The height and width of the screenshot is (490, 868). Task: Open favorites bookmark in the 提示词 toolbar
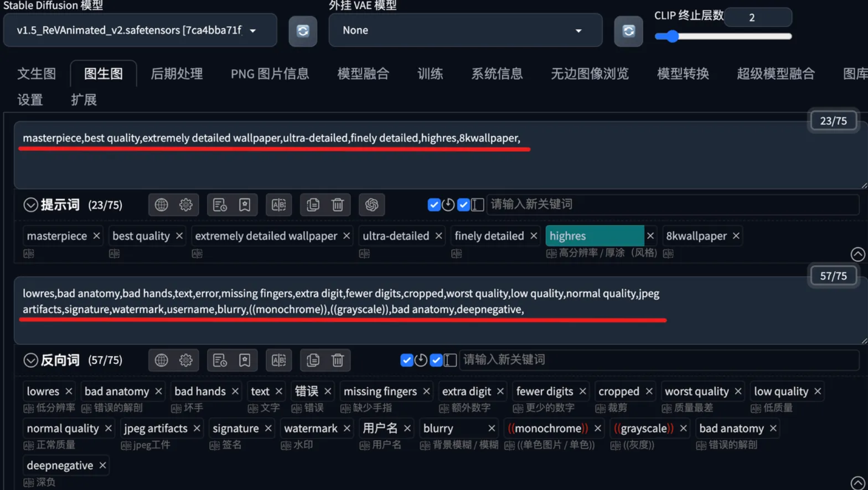pos(245,205)
